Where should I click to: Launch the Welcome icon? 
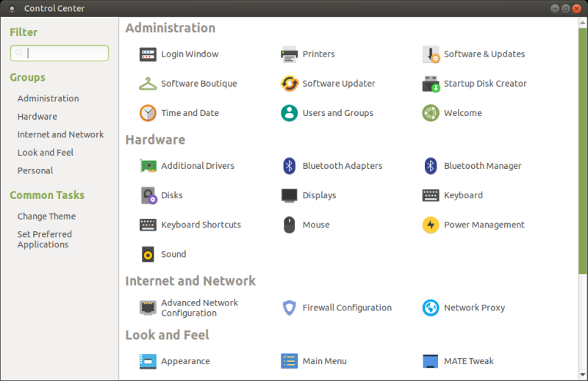click(431, 113)
